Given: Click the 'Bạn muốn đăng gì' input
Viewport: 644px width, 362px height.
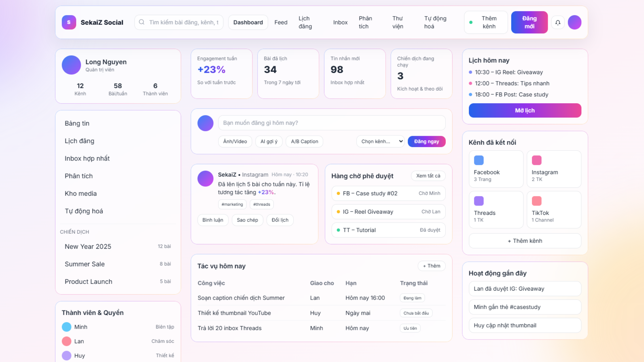Looking at the screenshot, I should [x=331, y=123].
